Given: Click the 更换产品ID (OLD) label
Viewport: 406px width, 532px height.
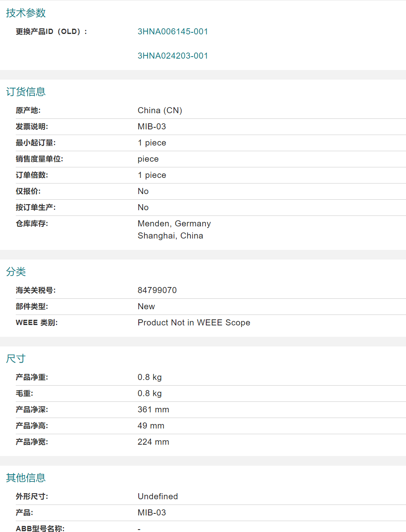Looking at the screenshot, I should point(51,32).
